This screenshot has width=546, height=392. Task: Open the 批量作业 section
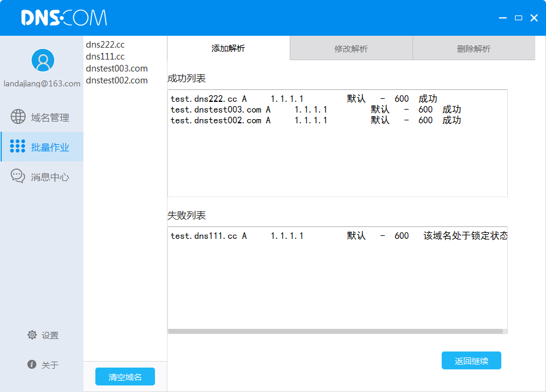point(42,147)
